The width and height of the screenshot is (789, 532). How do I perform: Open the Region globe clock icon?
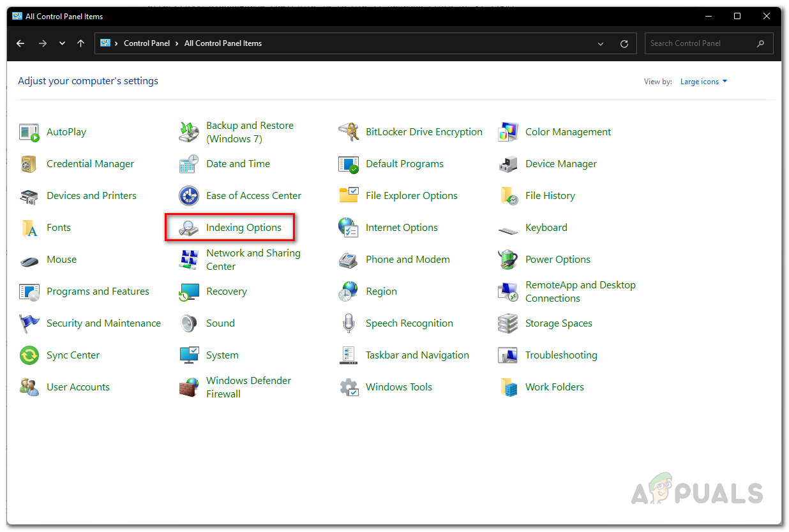pyautogui.click(x=349, y=292)
